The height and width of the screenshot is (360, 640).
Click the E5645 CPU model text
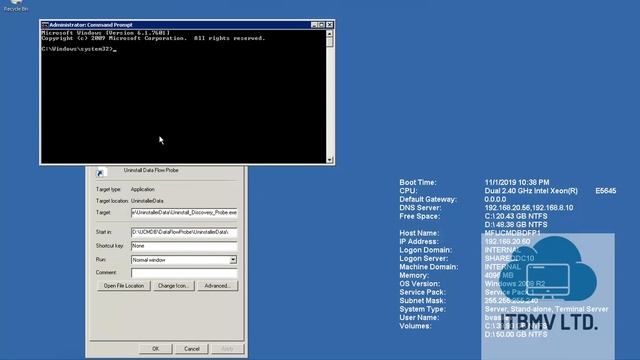tap(606, 191)
